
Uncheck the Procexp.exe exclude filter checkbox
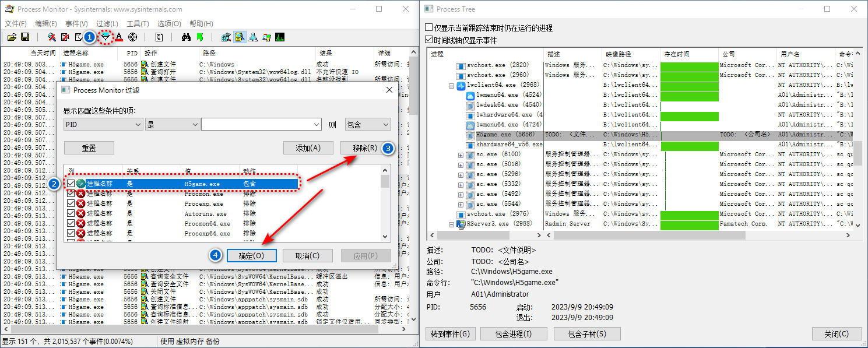[x=71, y=203]
